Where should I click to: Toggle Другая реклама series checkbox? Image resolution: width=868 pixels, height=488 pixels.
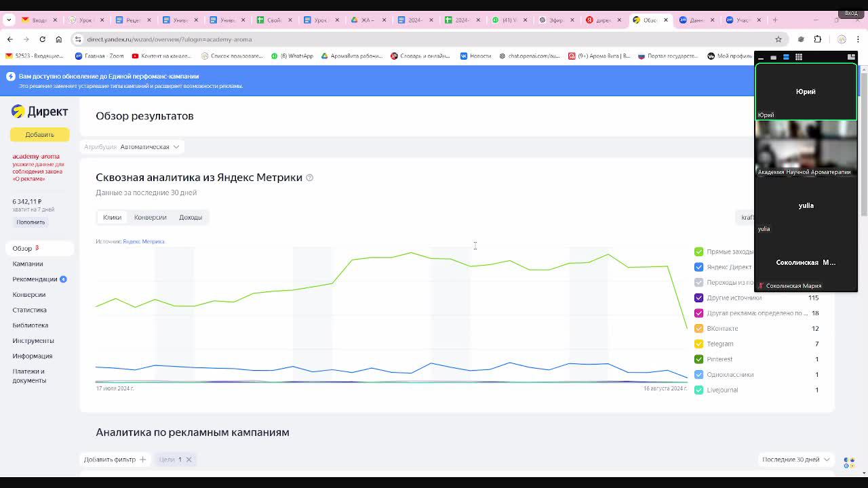[x=698, y=313]
